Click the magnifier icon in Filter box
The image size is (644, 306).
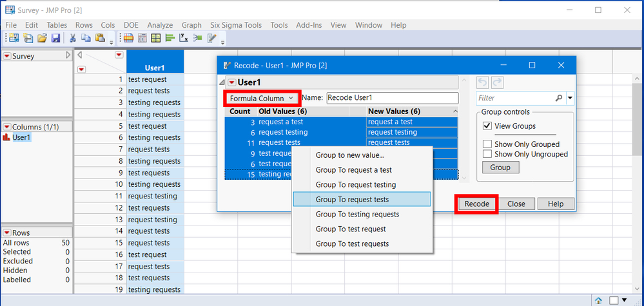(x=558, y=98)
